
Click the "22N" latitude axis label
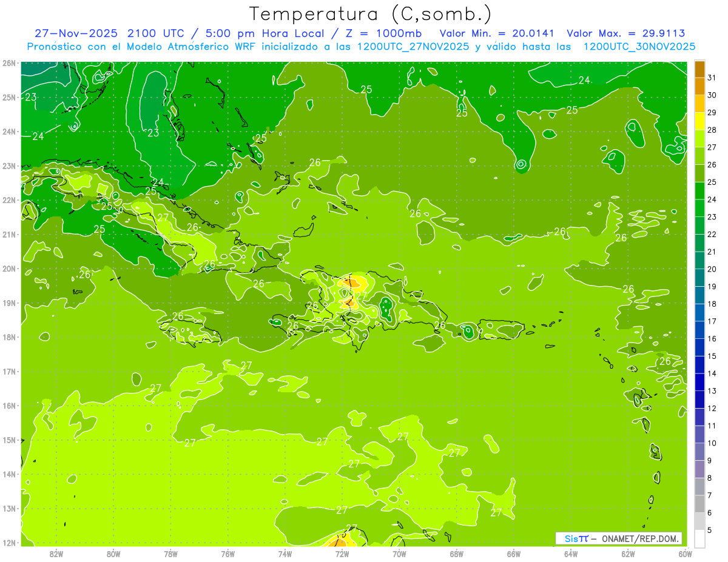pos(9,200)
